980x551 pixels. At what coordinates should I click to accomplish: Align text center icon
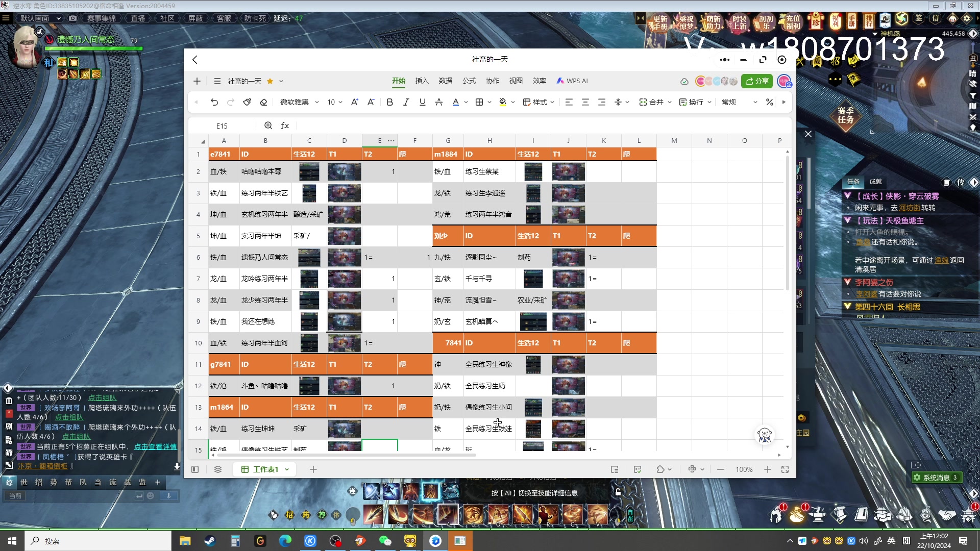tap(585, 102)
